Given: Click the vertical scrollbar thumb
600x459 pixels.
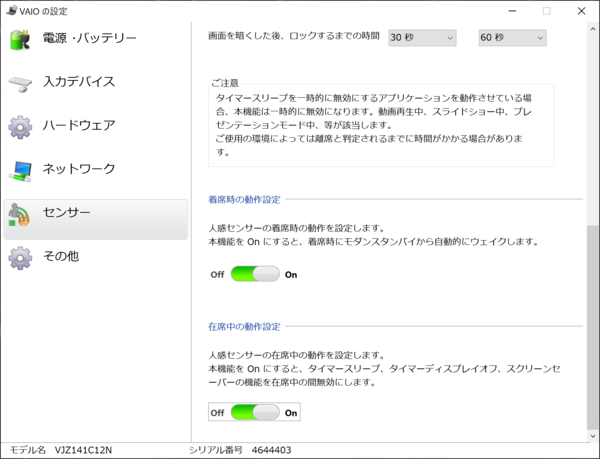Looking at the screenshot, I should point(593,327).
